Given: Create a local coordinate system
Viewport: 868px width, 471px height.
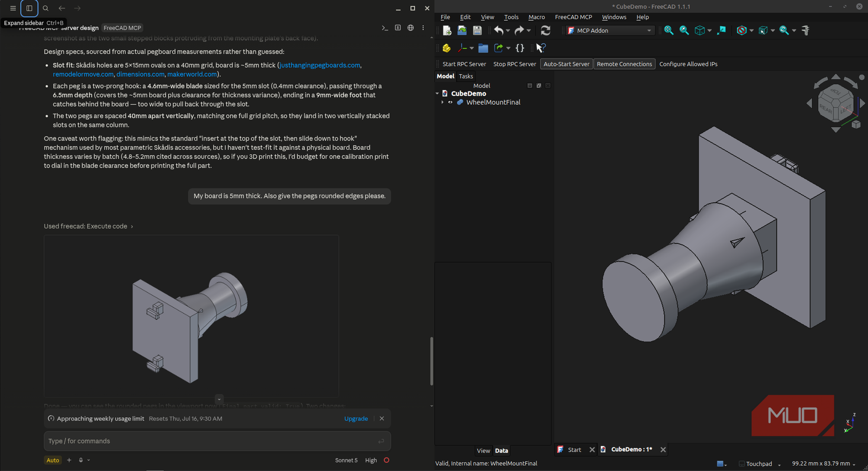Looking at the screenshot, I should (462, 48).
